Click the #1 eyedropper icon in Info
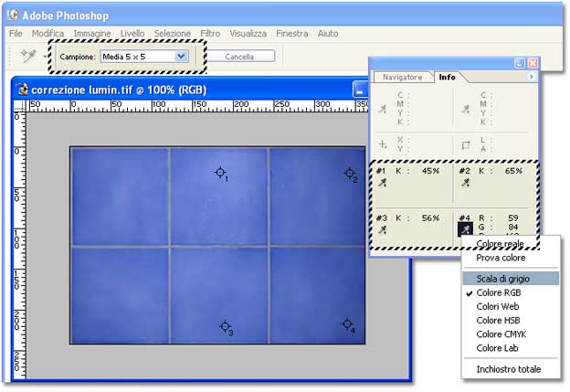 (x=381, y=183)
